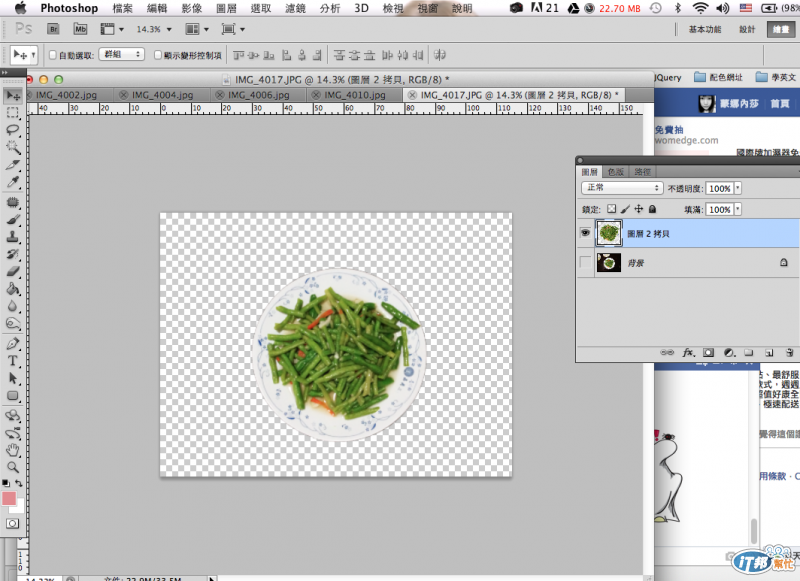Open the blend mode 正常 dropdown
This screenshot has height=581, width=800.
point(622,188)
